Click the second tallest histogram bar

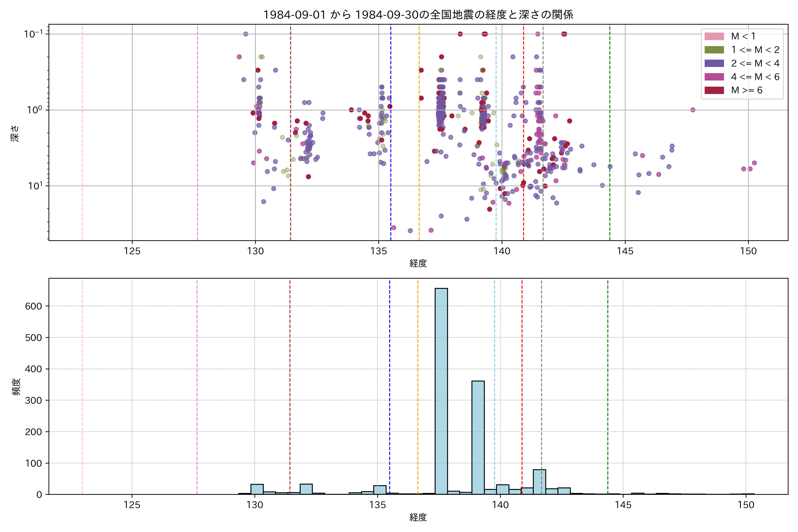click(x=478, y=438)
